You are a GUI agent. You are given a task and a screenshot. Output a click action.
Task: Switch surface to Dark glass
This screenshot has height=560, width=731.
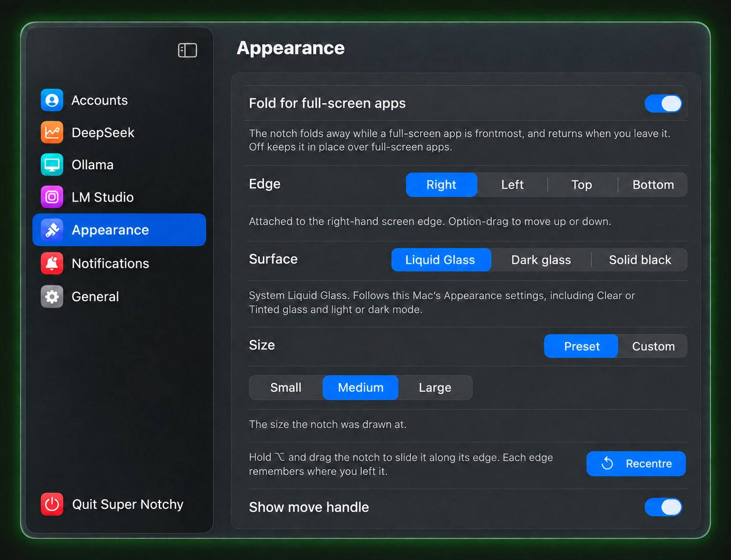[541, 260]
